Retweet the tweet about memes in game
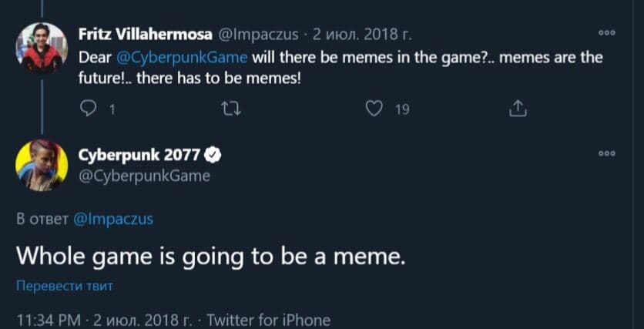 [229, 109]
